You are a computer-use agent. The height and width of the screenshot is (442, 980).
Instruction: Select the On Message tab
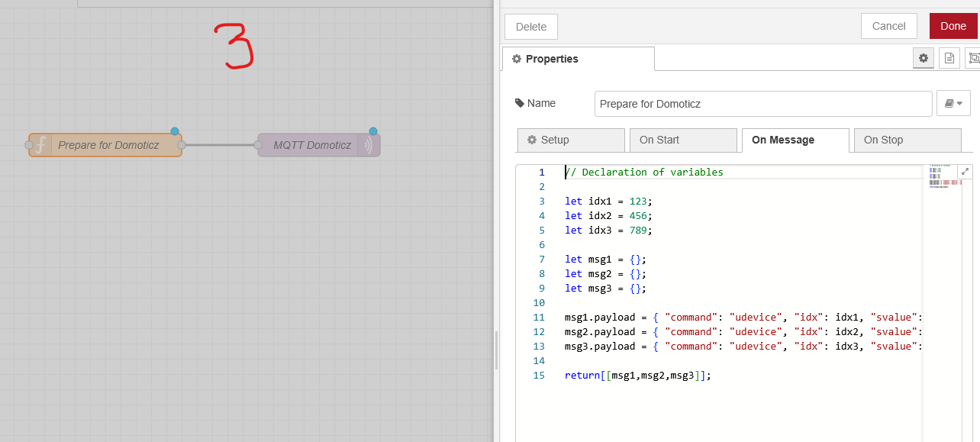(x=795, y=140)
